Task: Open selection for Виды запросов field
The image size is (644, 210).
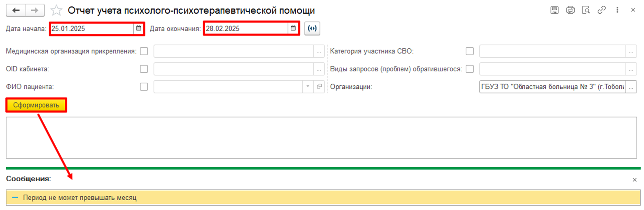Action: pos(631,69)
